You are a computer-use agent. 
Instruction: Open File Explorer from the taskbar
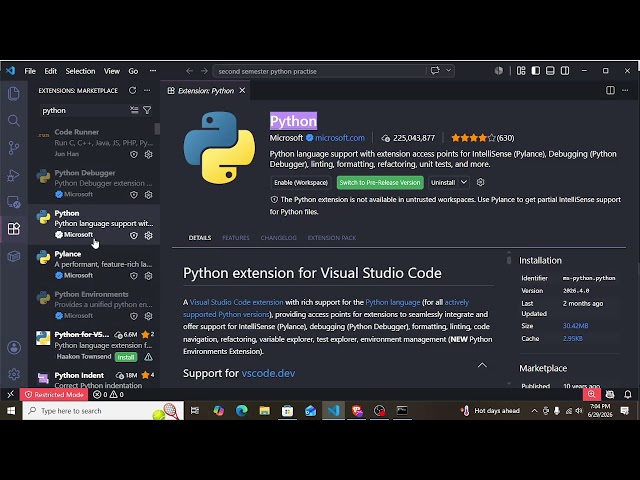click(264, 410)
